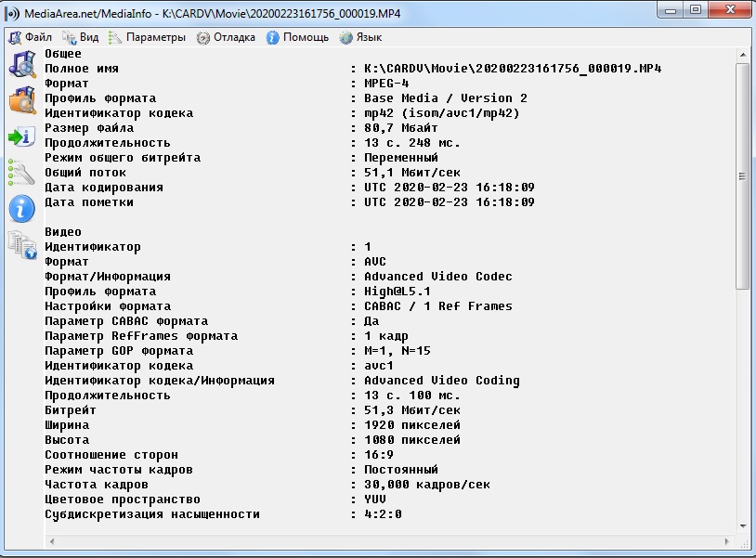Open the Файл menu

tap(31, 37)
